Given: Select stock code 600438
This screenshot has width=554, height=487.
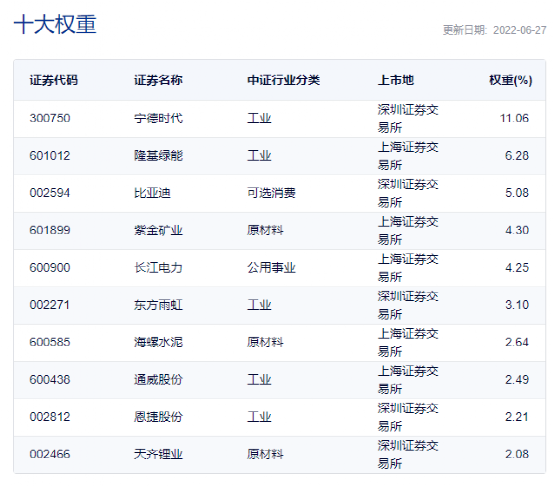Looking at the screenshot, I should [x=50, y=380].
